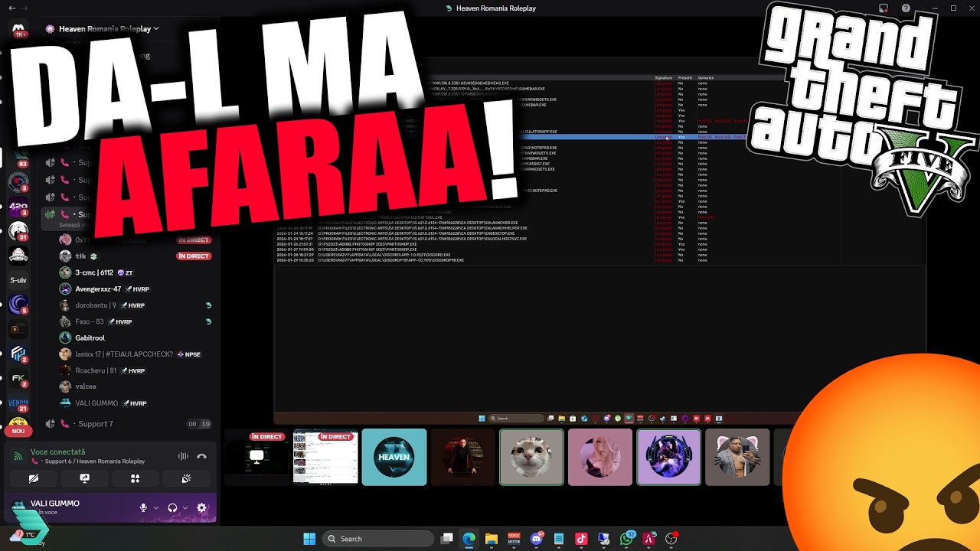Viewport: 980px width, 551px height.
Task: Open the soundboard button
Action: pos(186,478)
